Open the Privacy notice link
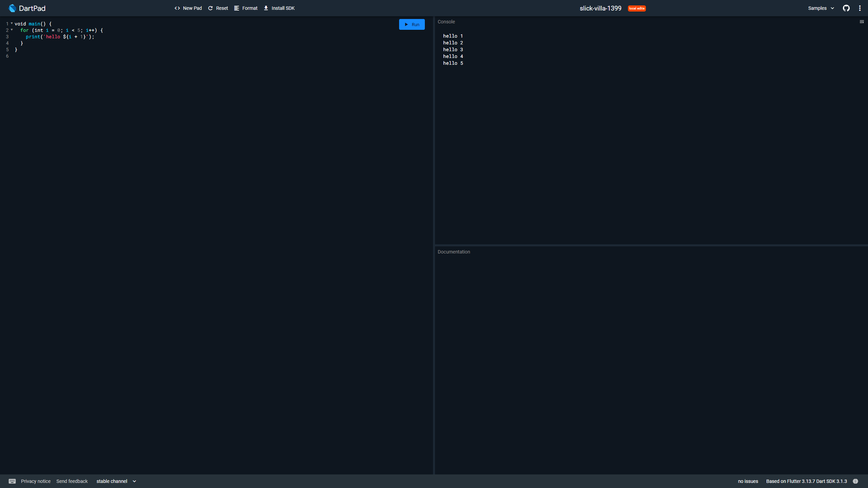Image resolution: width=868 pixels, height=488 pixels. point(36,481)
